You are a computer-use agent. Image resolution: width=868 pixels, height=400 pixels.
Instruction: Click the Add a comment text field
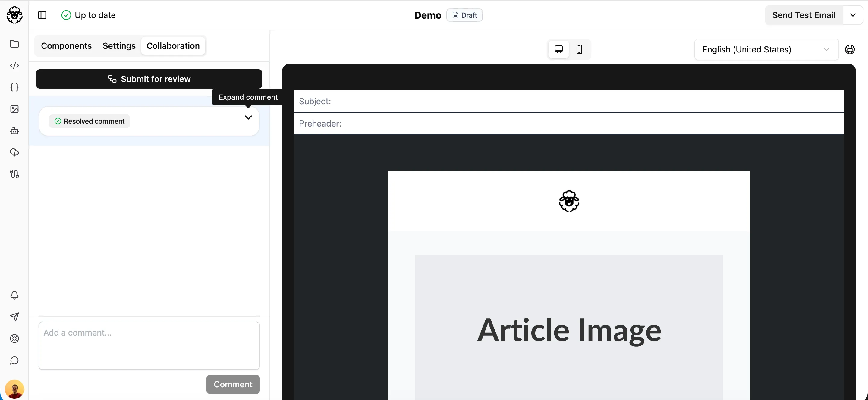point(149,345)
